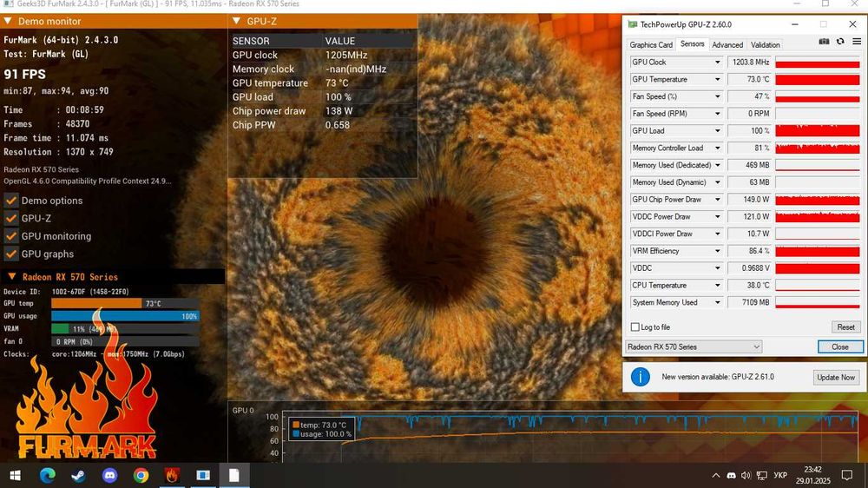Switch the УКР keyboard language indicator
Screen dimensions: 868x488
coord(780,475)
